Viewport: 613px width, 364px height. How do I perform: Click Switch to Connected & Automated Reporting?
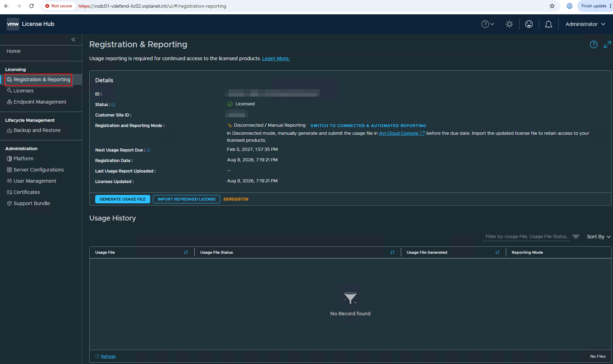click(368, 126)
